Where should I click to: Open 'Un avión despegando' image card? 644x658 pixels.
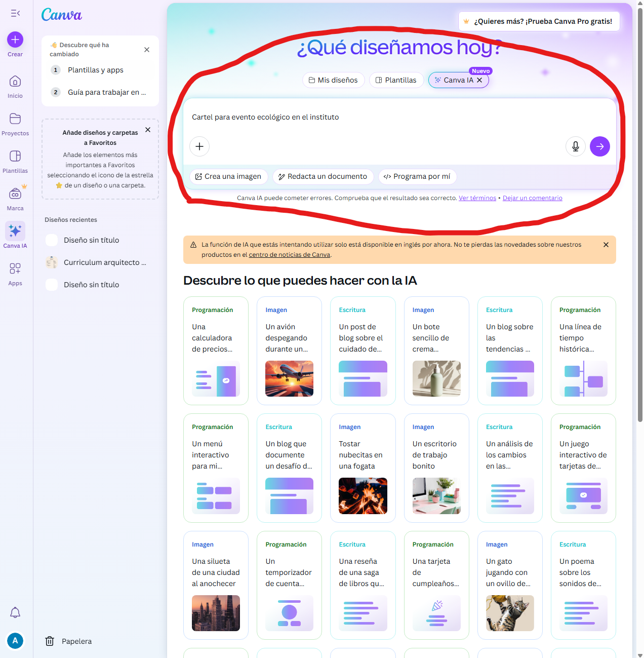[x=289, y=351]
